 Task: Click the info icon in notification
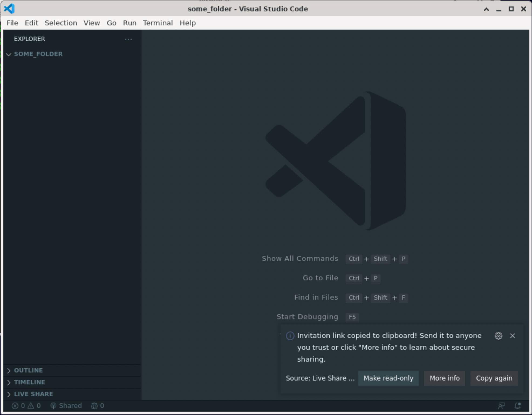[290, 336]
